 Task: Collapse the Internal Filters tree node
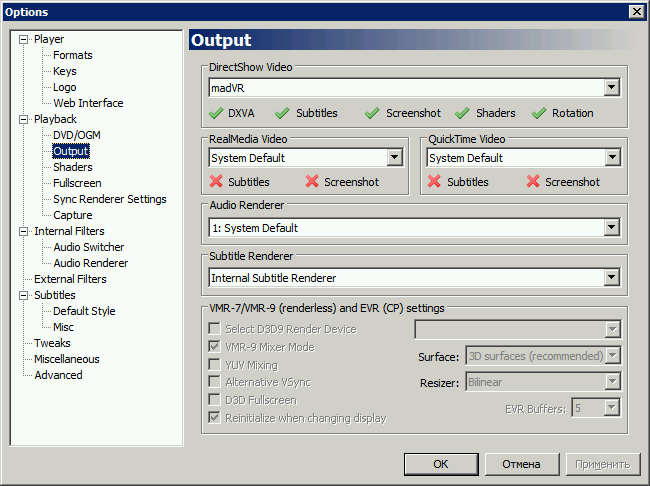[24, 231]
